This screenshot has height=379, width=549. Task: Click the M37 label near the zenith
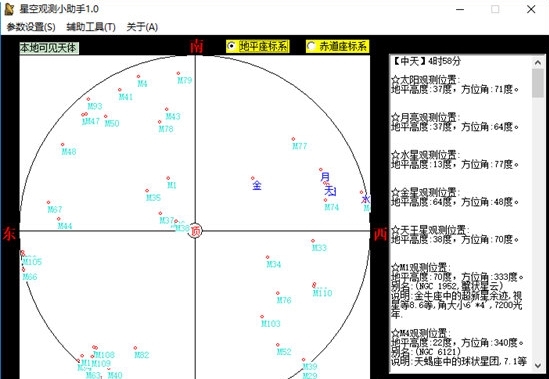click(x=167, y=220)
